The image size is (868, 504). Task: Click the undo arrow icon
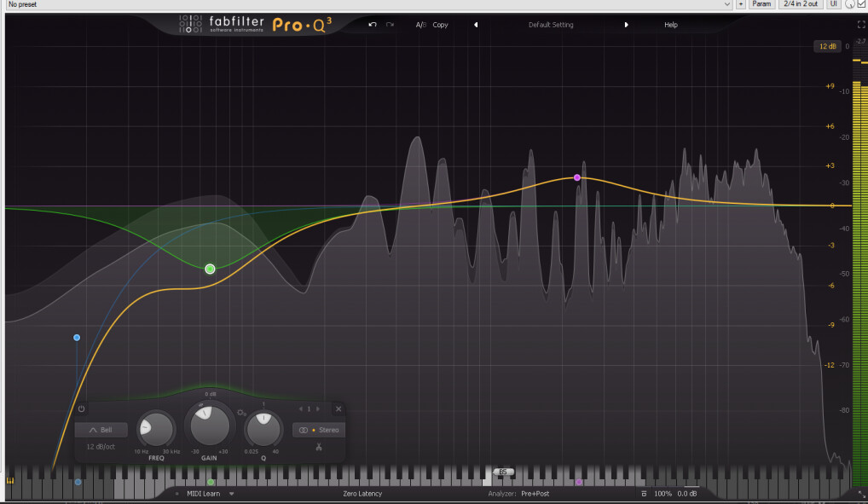373,25
